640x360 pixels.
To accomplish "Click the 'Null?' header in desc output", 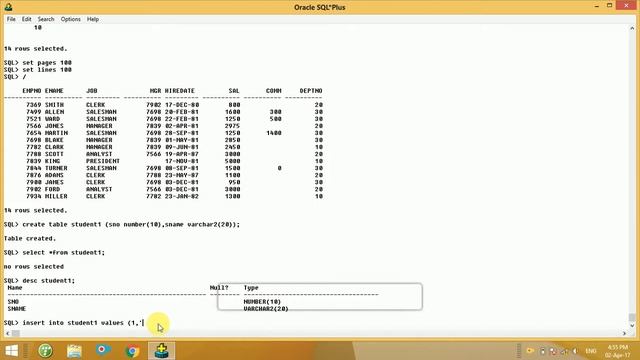I will tap(219, 288).
